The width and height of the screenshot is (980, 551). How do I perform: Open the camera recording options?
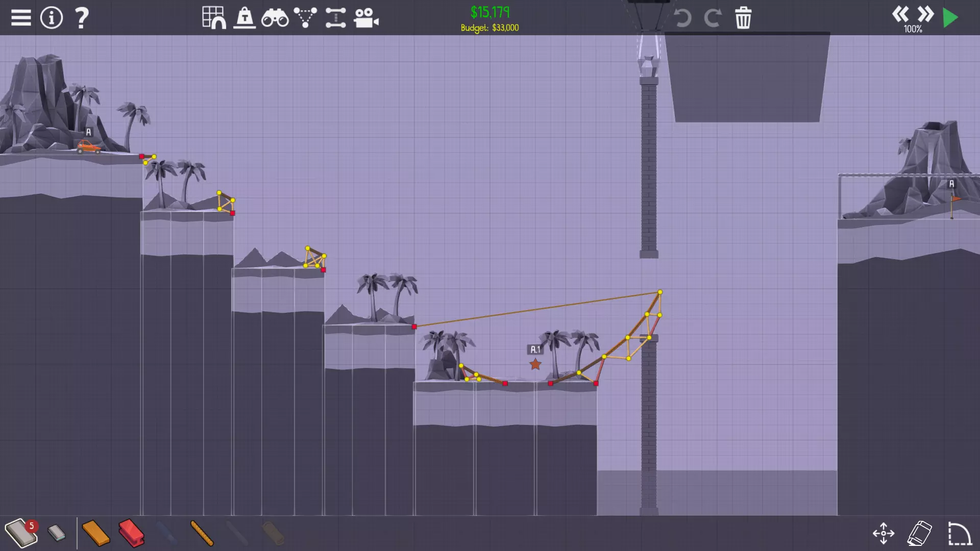tap(366, 18)
